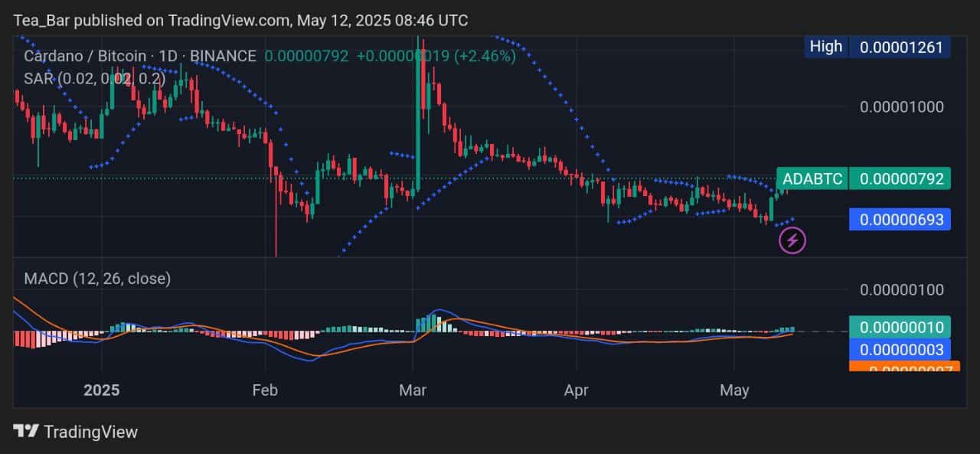
Task: Click the SAR value 0.00000693 tag
Action: [900, 220]
